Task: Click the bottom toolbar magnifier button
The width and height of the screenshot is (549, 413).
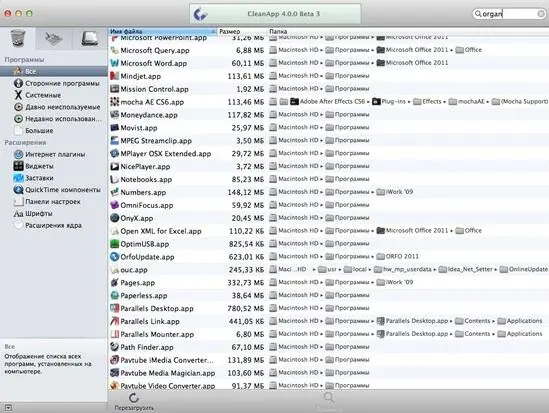Action: point(329,397)
